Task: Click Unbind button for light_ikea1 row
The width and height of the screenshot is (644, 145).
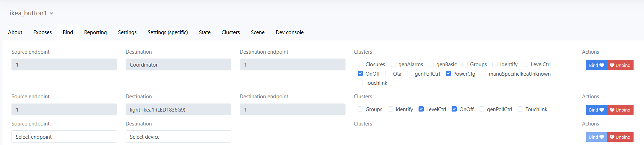Action: click(x=620, y=110)
